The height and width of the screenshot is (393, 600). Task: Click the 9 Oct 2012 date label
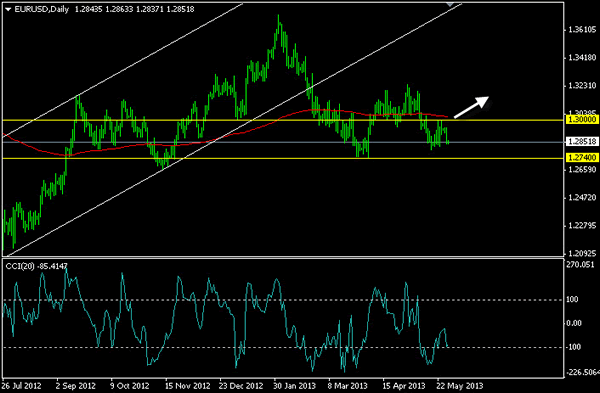tap(129, 386)
